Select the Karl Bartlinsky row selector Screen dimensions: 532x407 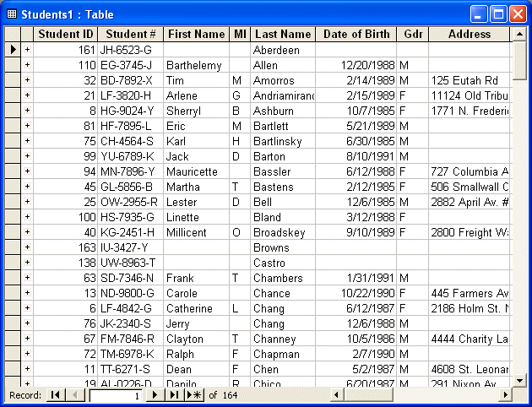(x=13, y=141)
